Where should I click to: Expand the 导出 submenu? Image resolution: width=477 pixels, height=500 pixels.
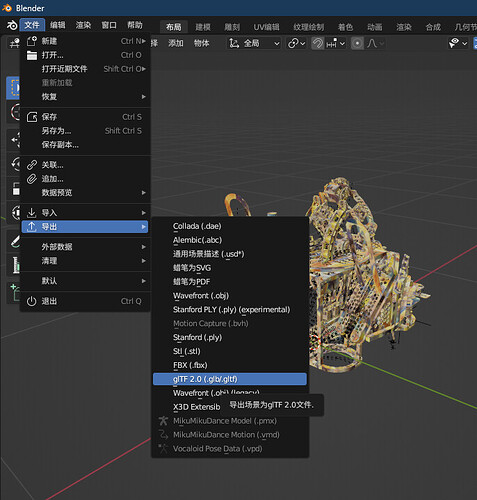[x=85, y=227]
